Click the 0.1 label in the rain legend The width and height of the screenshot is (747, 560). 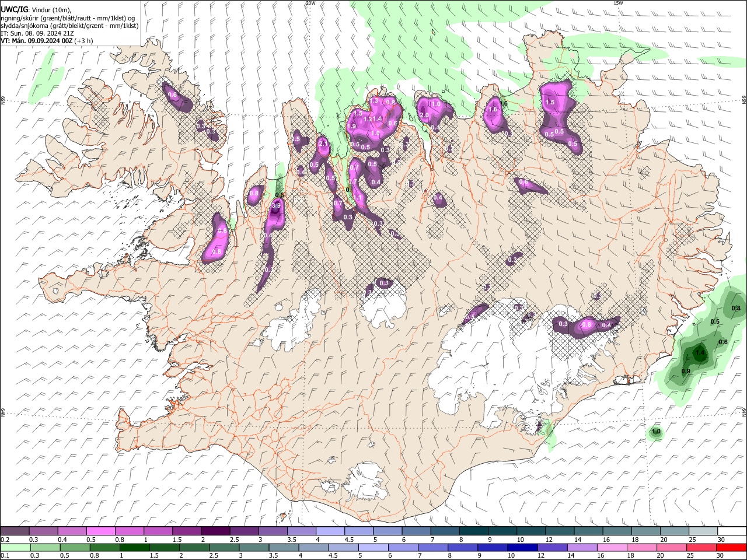[5, 555]
